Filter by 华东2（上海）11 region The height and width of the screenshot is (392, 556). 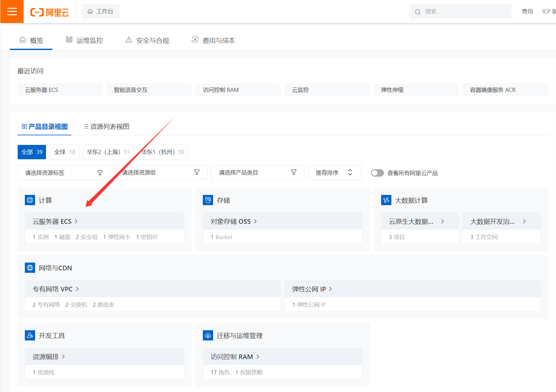[x=108, y=152]
